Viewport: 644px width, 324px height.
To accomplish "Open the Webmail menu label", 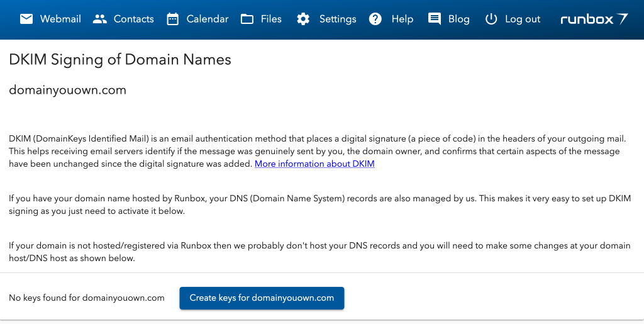I will 60,19.
